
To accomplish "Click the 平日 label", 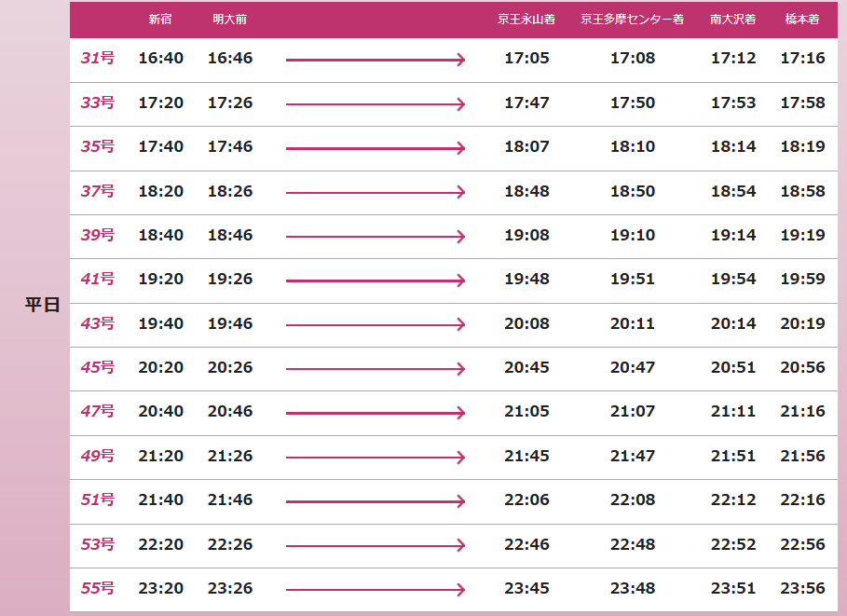I will (42, 306).
